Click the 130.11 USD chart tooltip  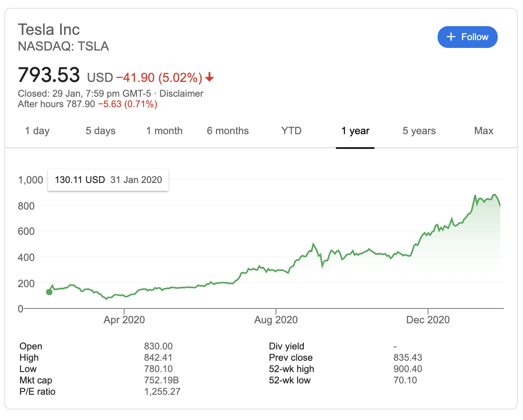tap(108, 180)
